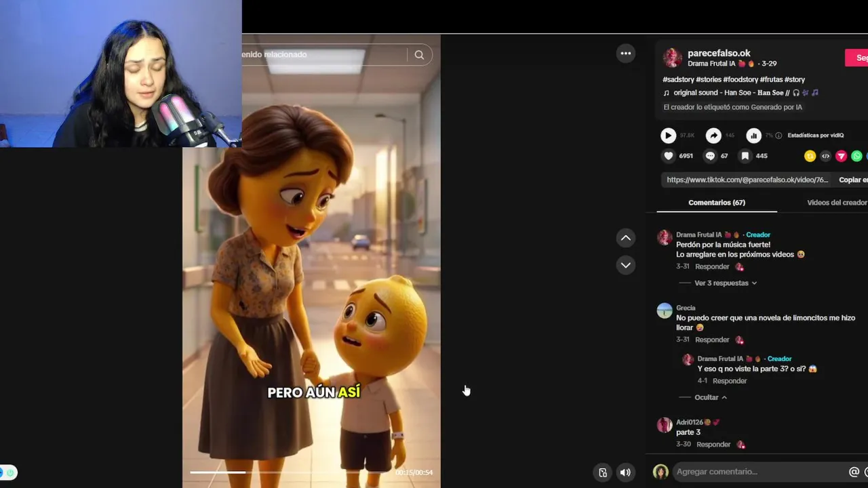Click 'Estadísticas por vidIQ' label
This screenshot has height=488, width=868.
(816, 136)
